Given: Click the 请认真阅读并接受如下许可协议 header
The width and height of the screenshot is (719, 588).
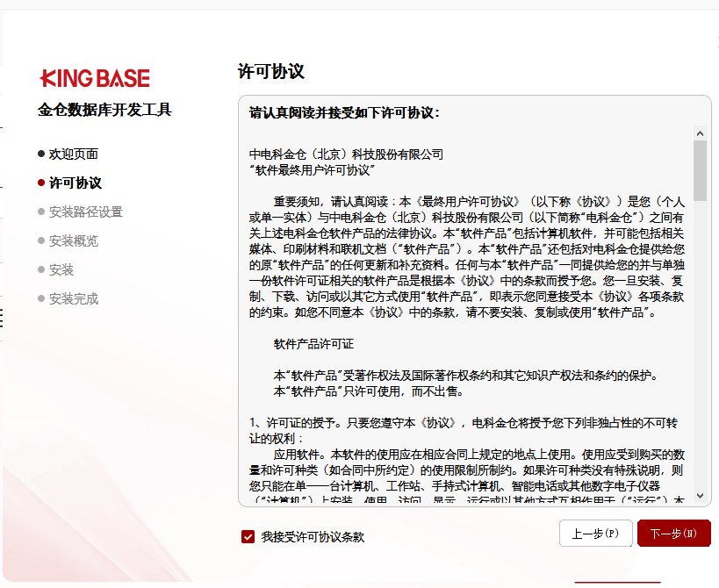Looking at the screenshot, I should pos(344,112).
